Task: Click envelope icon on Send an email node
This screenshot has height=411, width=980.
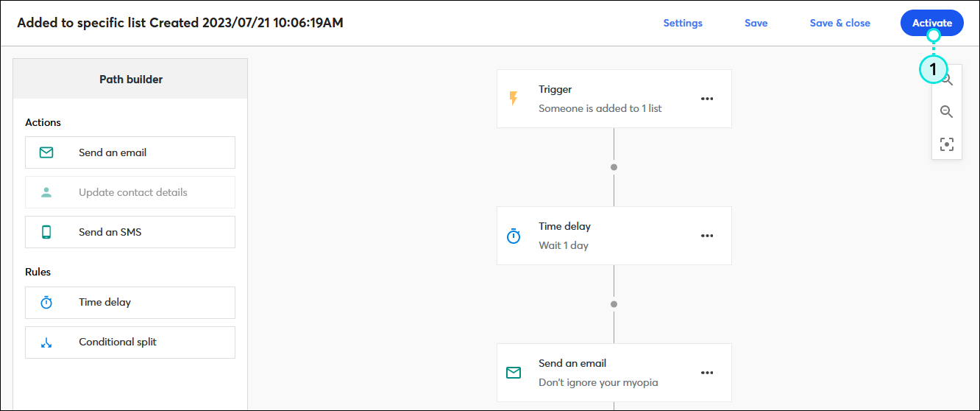Action: click(x=514, y=373)
